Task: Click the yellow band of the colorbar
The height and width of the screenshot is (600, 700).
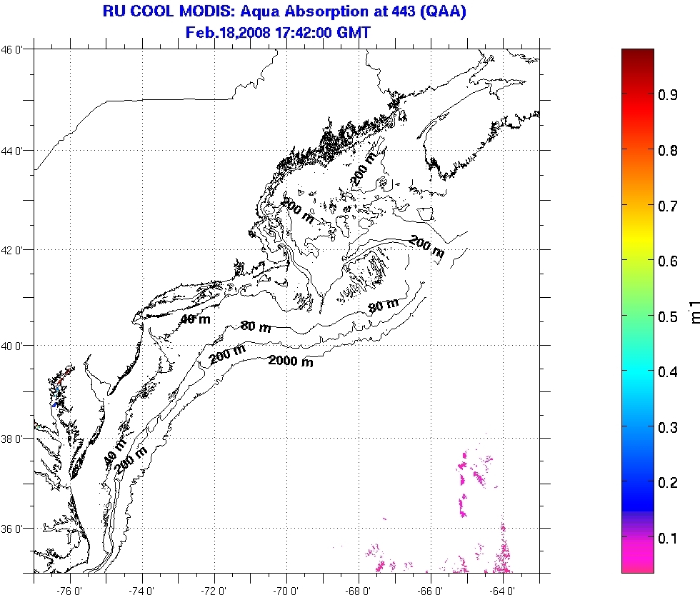Action: click(x=637, y=241)
